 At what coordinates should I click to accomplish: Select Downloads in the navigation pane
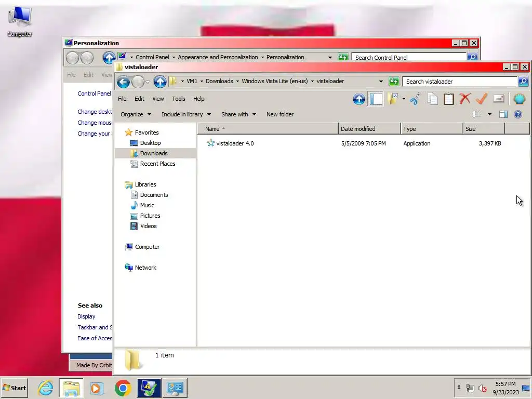[149, 153]
